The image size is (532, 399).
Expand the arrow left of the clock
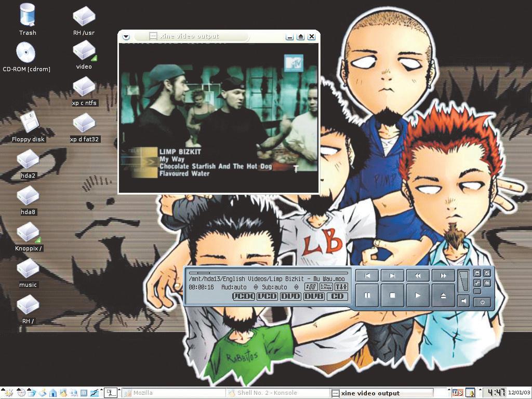(x=480, y=390)
